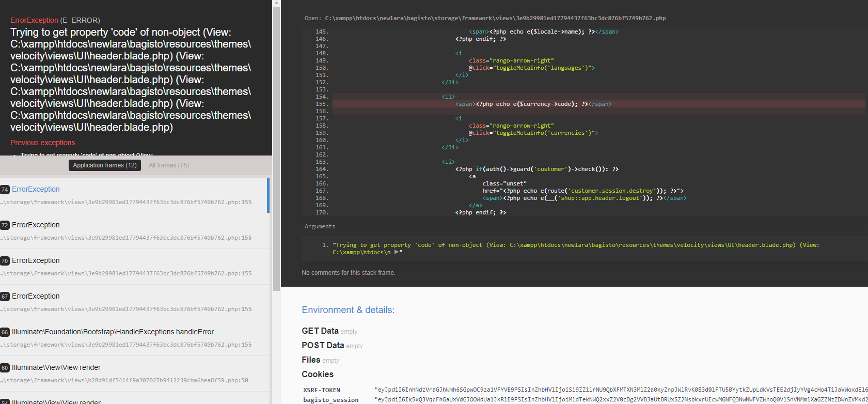Select stack frame 72 ErrorException

[x=134, y=231]
